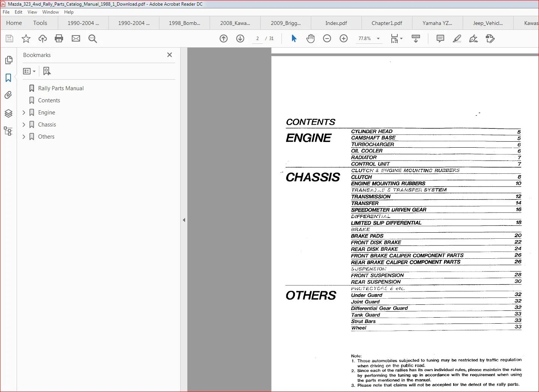Screen dimensions: 539x392
Task: Select the Rally Parts Manual bookmark
Action: [61, 88]
